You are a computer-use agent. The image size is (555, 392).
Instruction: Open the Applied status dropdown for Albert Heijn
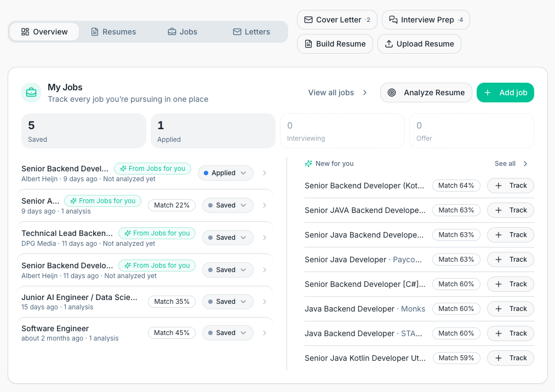(x=226, y=173)
